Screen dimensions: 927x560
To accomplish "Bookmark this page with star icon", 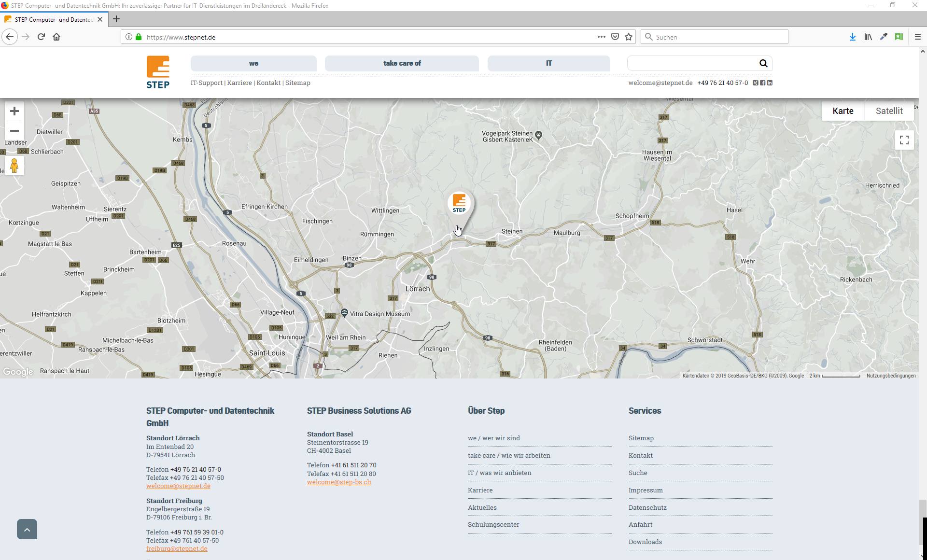I will 629,37.
